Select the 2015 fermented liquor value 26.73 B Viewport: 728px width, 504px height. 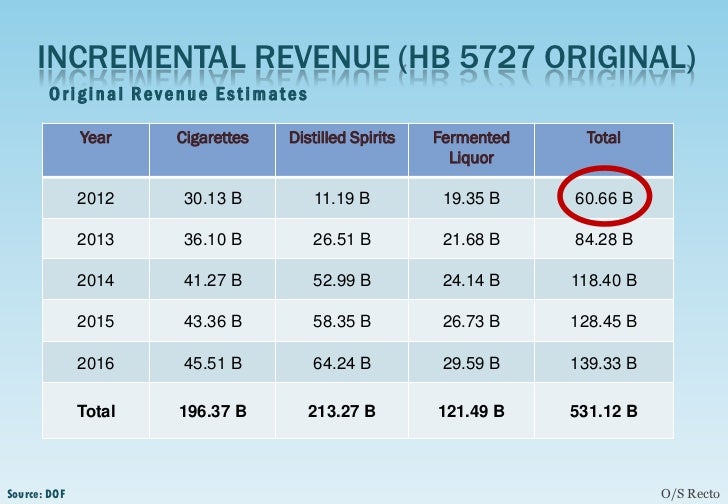point(471,321)
